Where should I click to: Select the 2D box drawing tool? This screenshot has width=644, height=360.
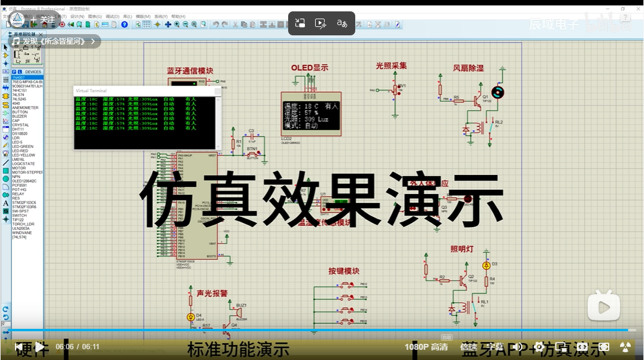point(6,171)
